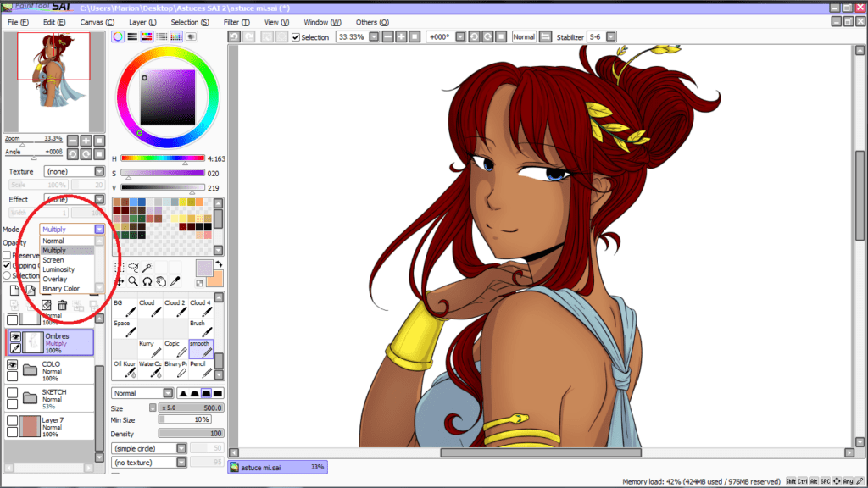Clear layer with the eraser icon

coord(47,305)
